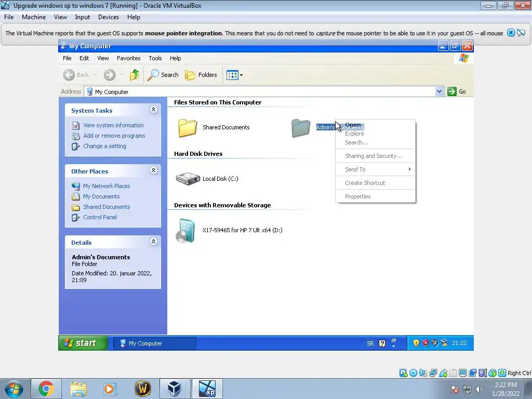Open My Network Places link
The height and width of the screenshot is (399, 532).
pyautogui.click(x=107, y=186)
